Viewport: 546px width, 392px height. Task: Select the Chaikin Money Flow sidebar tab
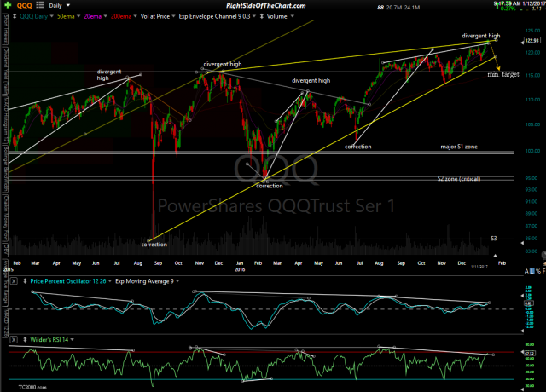[x=6, y=218]
